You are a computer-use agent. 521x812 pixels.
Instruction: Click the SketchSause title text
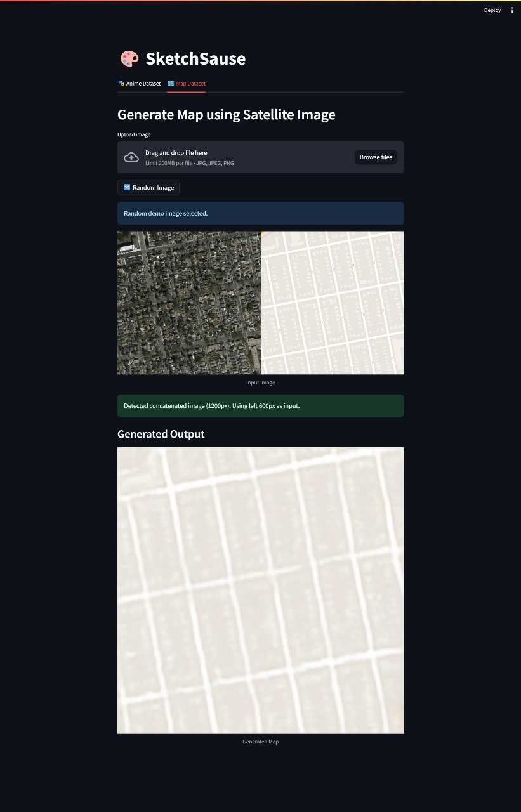pos(195,59)
